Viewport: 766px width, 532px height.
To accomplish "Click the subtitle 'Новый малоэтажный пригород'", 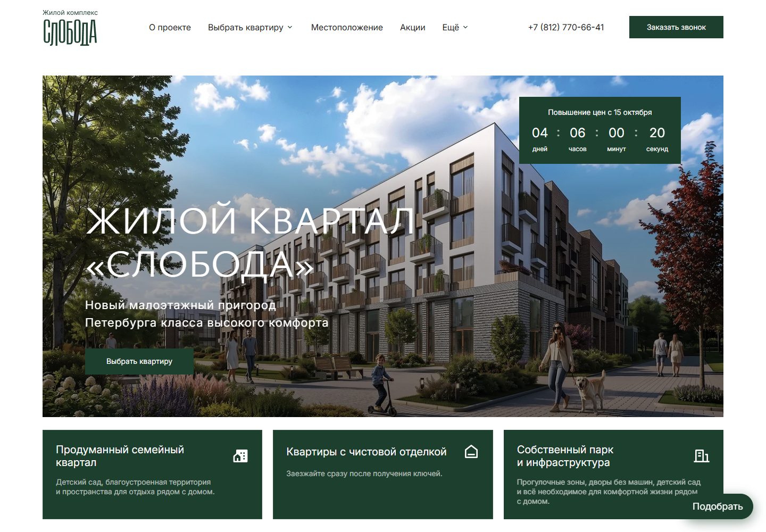I will click(x=180, y=305).
